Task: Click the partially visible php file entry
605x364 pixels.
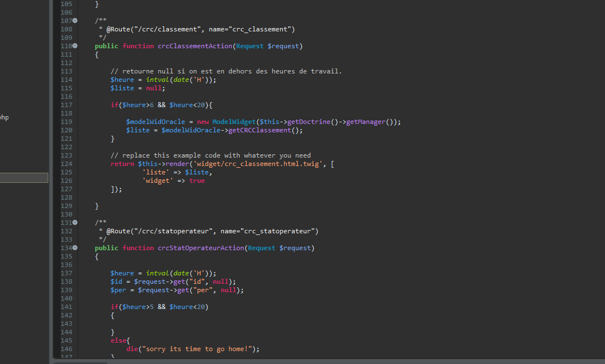Action: click(x=4, y=118)
